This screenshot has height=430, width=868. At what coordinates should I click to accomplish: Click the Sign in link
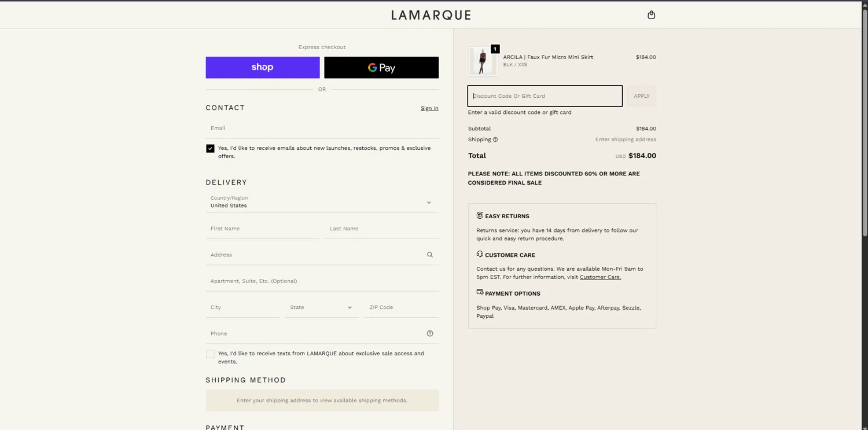coord(429,108)
